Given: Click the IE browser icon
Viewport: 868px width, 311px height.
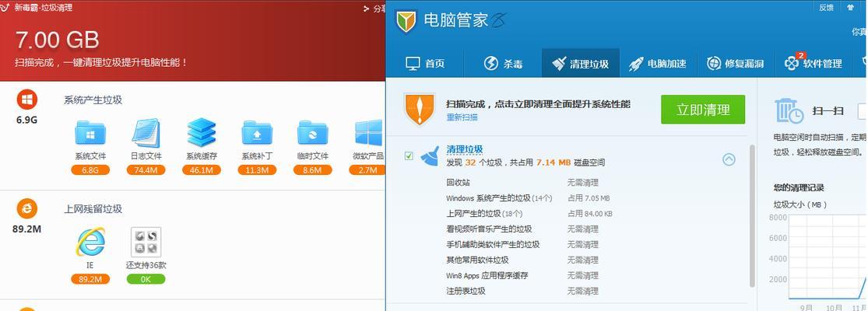Looking at the screenshot, I should [90, 242].
